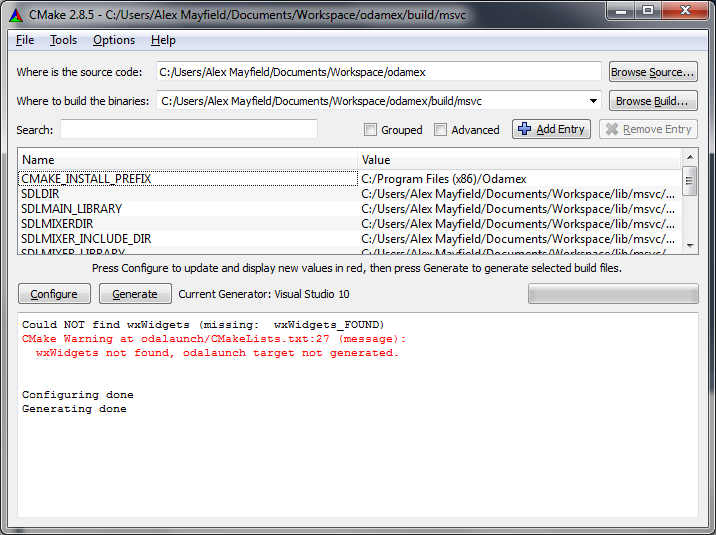Click the SDLMIXER_INCLUDE_DIR value path cell
716x535 pixels.
[520, 239]
